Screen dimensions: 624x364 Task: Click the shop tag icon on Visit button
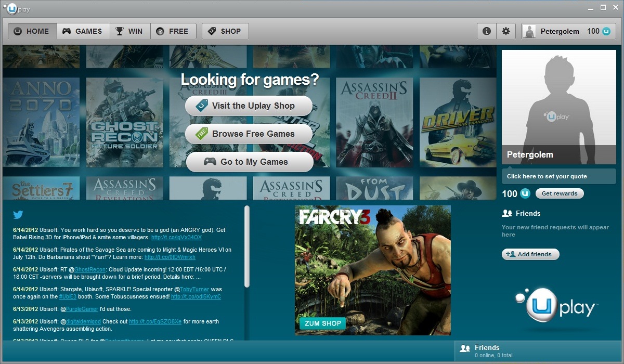[x=202, y=106]
